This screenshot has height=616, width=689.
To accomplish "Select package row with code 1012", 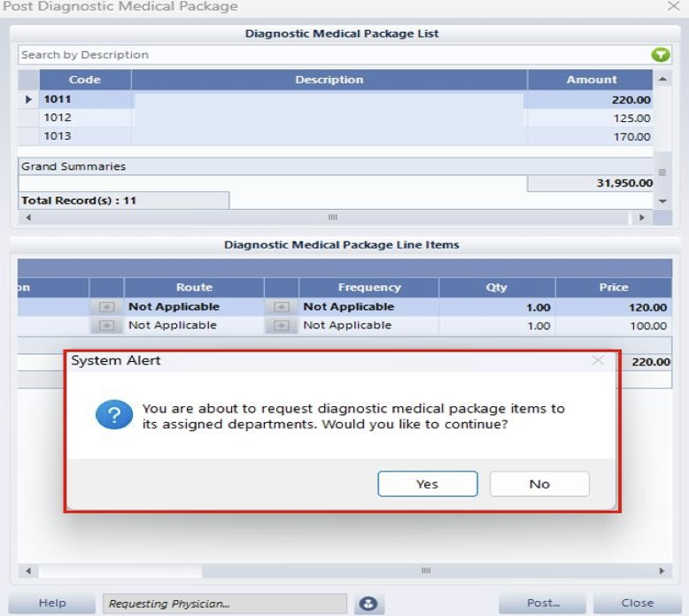I will [x=58, y=118].
